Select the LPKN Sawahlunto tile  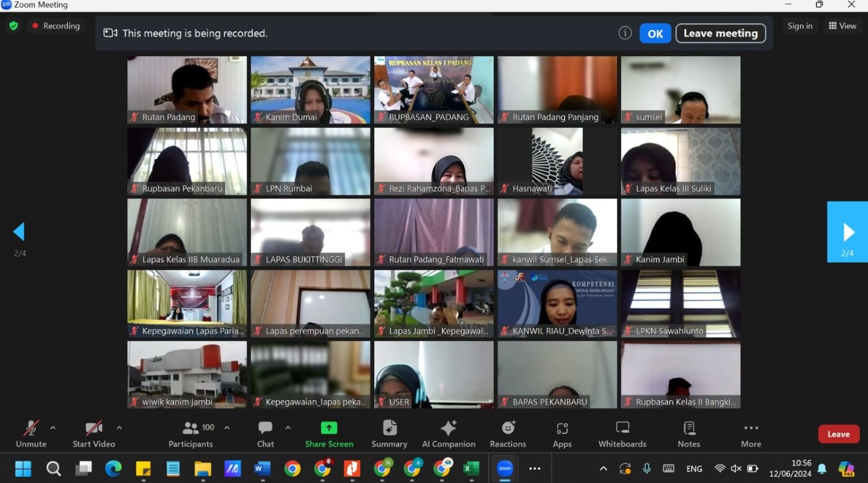tap(681, 304)
